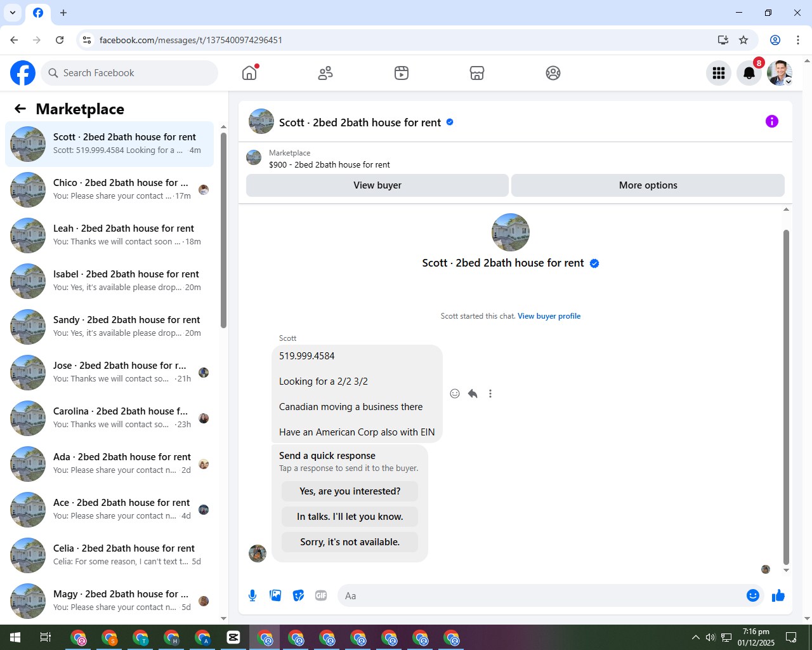Screen dimensions: 812x650
Task: Open the CapCut app on the taskbar
Action: pyautogui.click(x=233, y=637)
